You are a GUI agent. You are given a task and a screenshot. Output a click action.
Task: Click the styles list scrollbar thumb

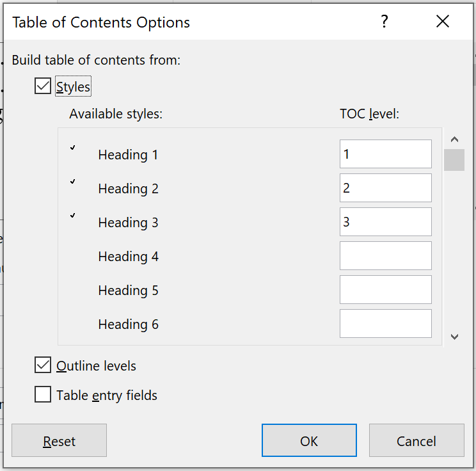(x=454, y=160)
